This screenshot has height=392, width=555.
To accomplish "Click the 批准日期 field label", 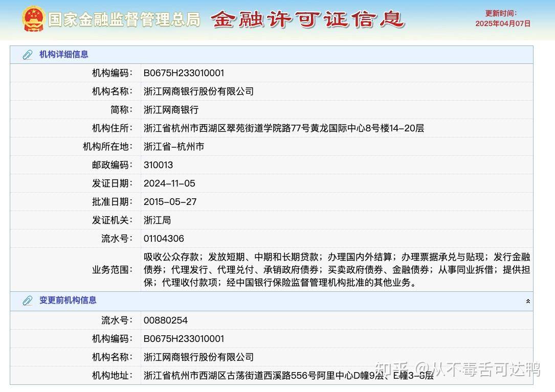I will (x=112, y=202).
